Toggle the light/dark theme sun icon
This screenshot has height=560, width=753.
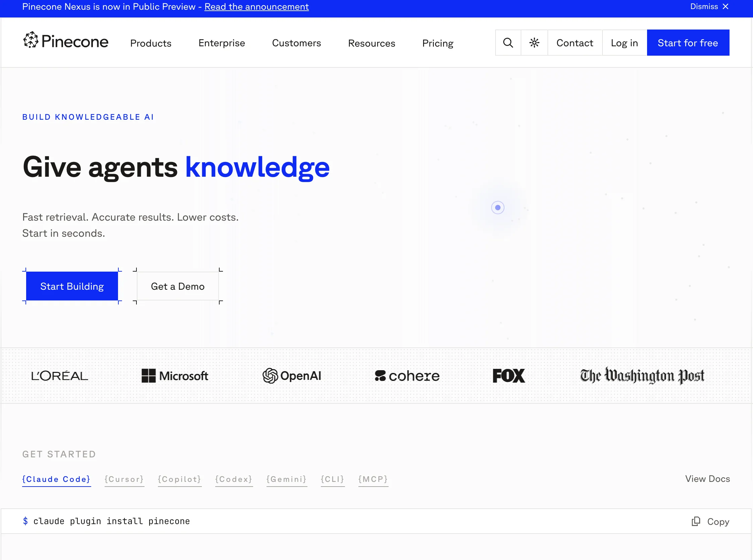point(534,43)
